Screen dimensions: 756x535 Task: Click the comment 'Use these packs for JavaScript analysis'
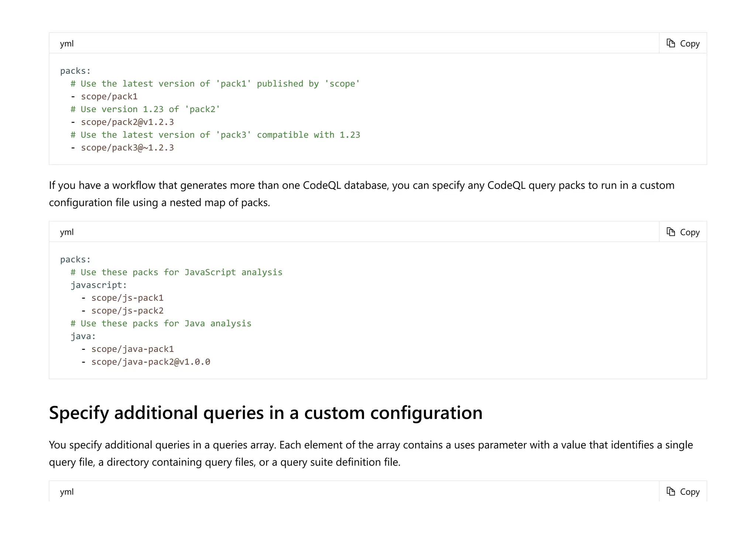(x=176, y=272)
